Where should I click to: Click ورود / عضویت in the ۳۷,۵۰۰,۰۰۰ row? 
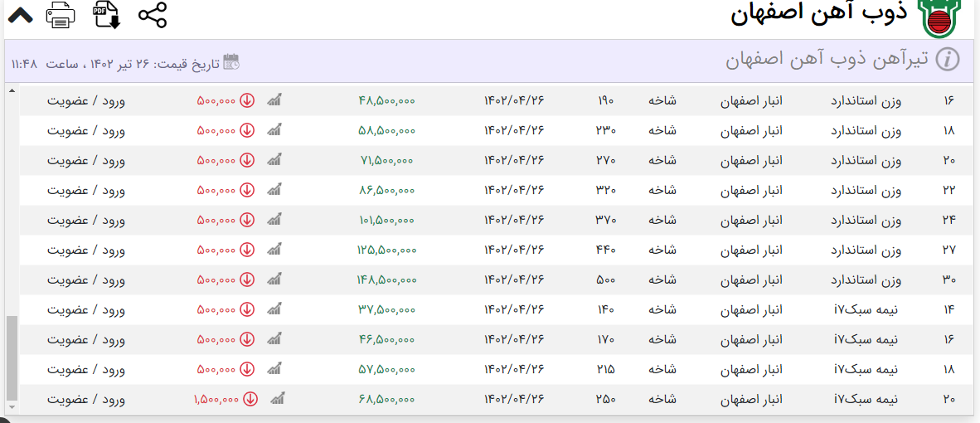pos(86,310)
